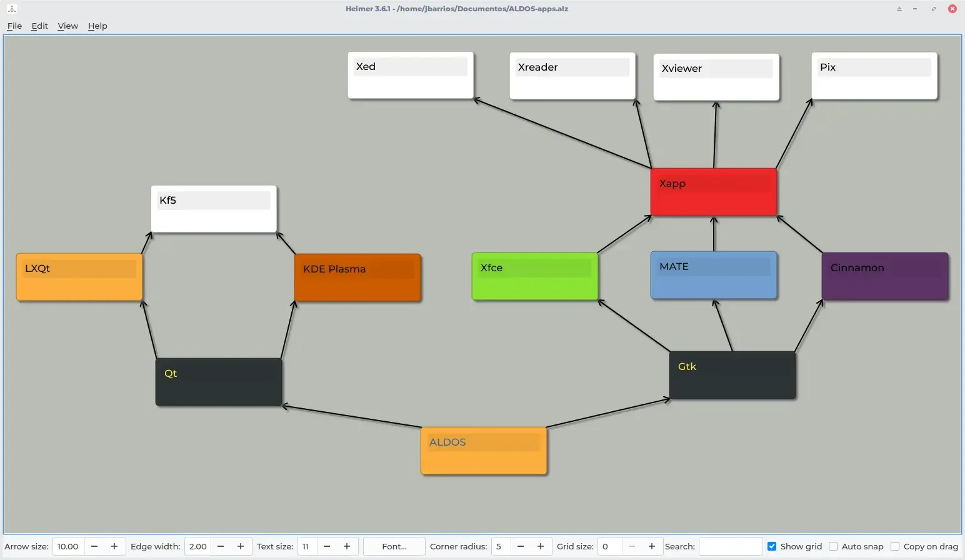Open the Font... dialog button
The width and height of the screenshot is (965, 560).
[394, 546]
